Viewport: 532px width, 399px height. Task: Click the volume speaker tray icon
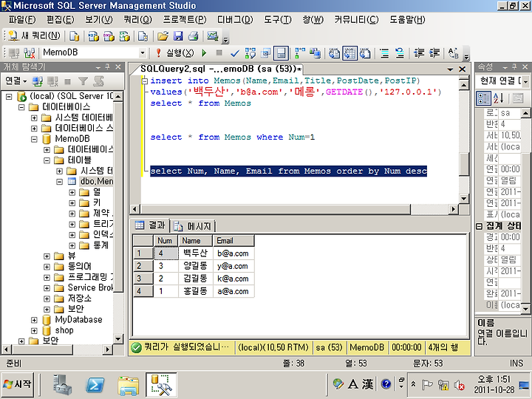pyautogui.click(x=460, y=385)
